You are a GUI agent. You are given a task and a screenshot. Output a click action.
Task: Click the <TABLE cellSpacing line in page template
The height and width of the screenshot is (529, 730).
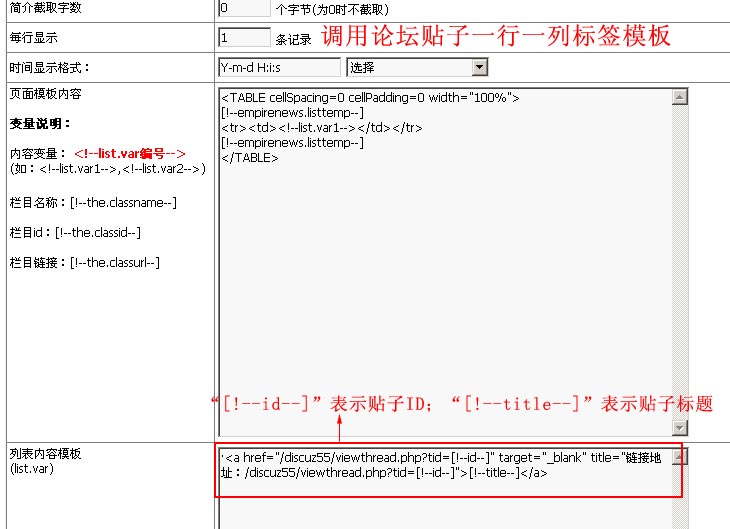pyautogui.click(x=370, y=97)
